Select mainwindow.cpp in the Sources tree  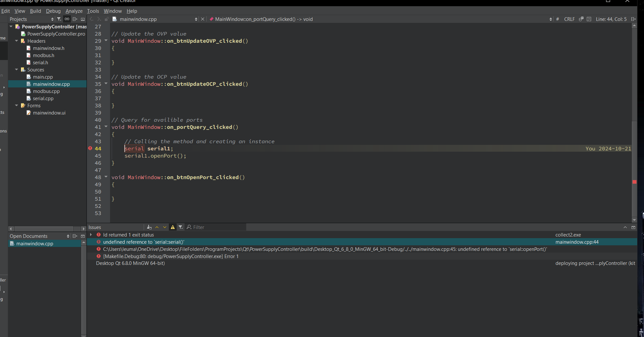[48, 84]
